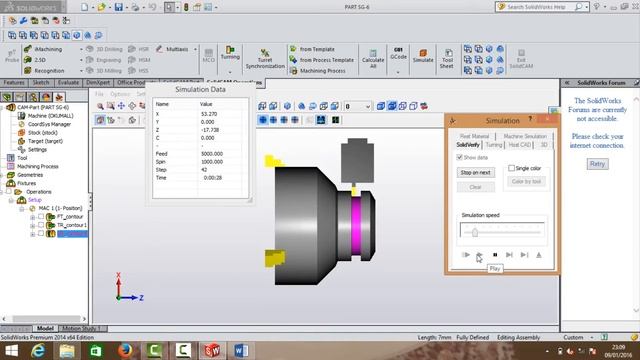Viewport: 640px width, 360px height.
Task: Open the Tool Sheet
Action: coord(447,59)
